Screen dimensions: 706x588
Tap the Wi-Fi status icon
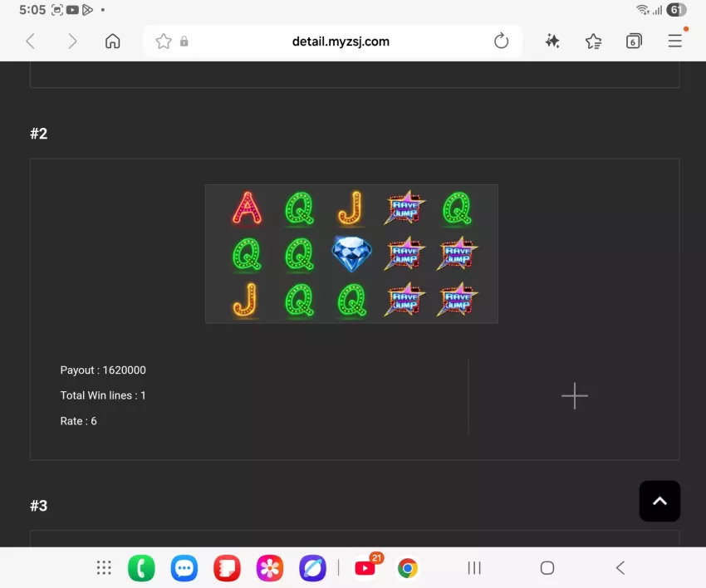[643, 9]
